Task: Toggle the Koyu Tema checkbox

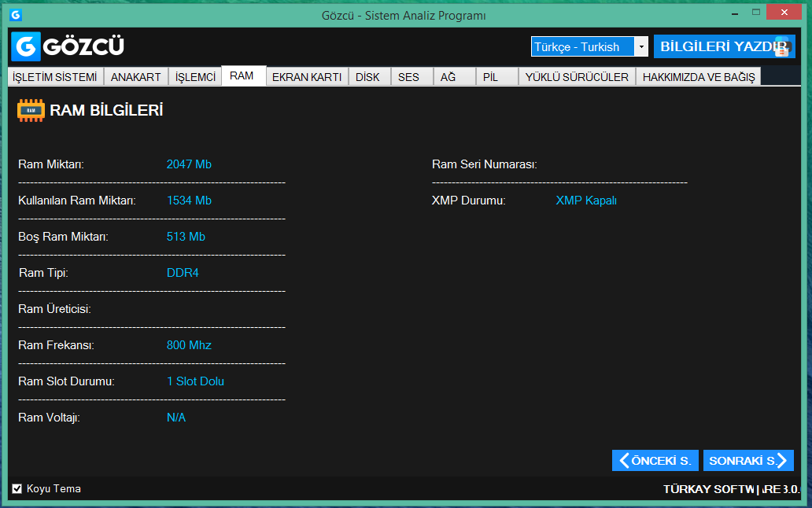Action: pyautogui.click(x=17, y=489)
